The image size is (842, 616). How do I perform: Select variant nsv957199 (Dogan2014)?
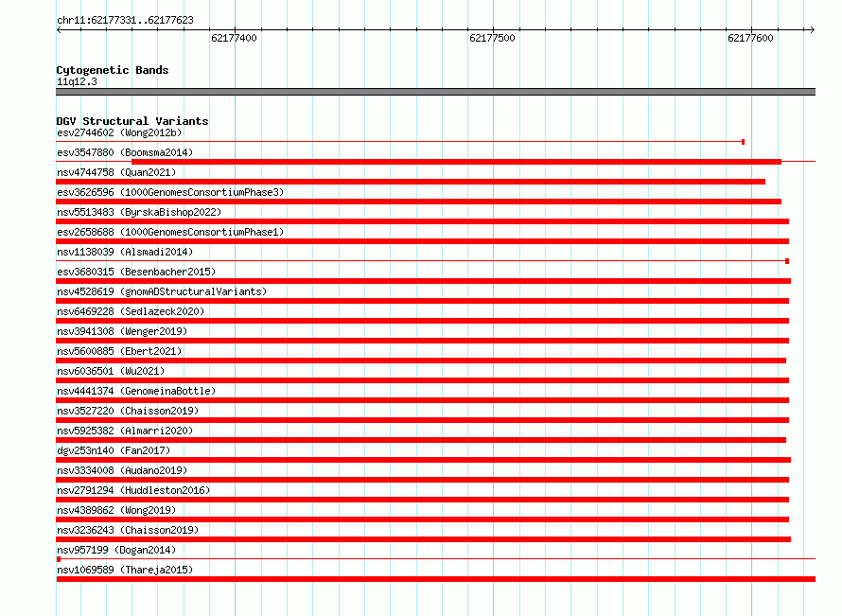click(x=116, y=550)
